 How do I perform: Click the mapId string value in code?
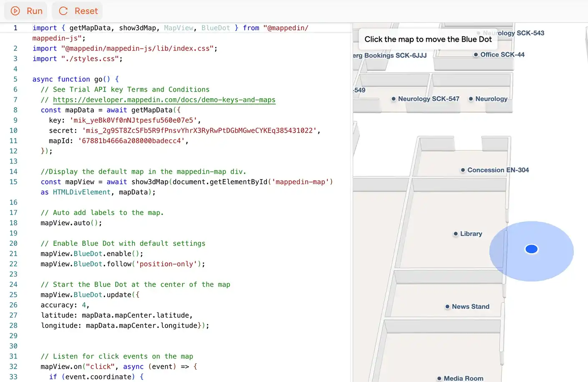(x=131, y=141)
